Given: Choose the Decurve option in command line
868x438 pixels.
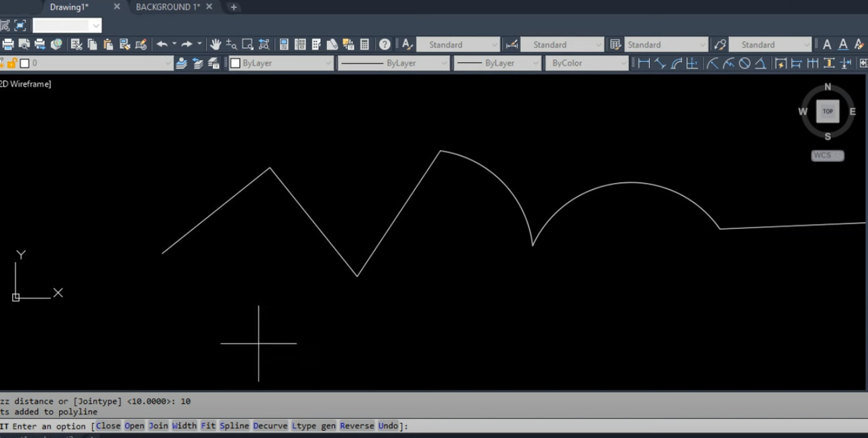Looking at the screenshot, I should point(271,426).
